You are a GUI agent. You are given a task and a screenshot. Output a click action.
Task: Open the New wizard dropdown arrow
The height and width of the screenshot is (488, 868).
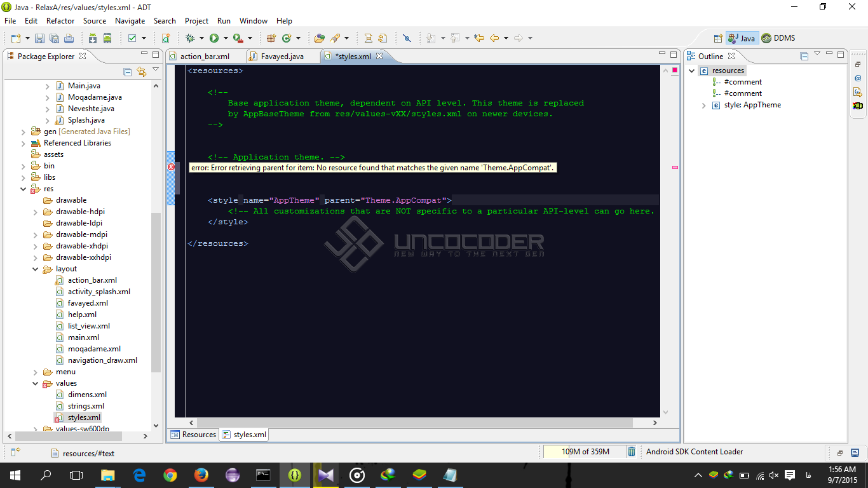click(27, 38)
